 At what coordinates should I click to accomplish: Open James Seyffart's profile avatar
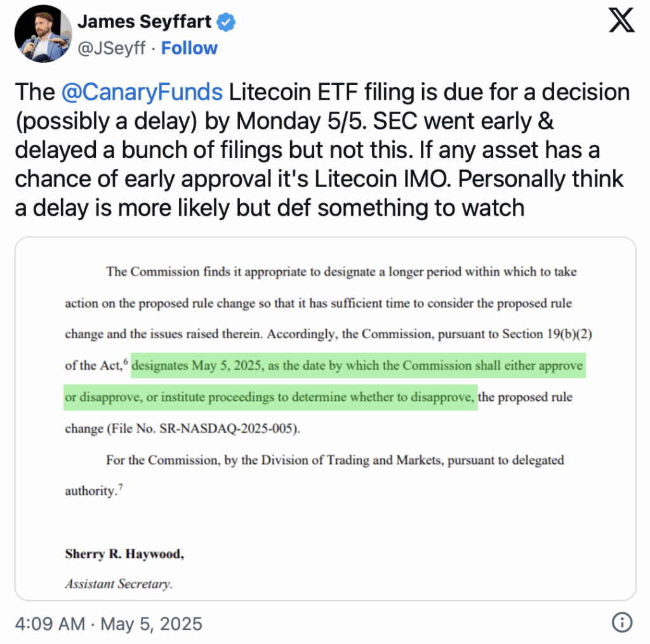point(43,34)
